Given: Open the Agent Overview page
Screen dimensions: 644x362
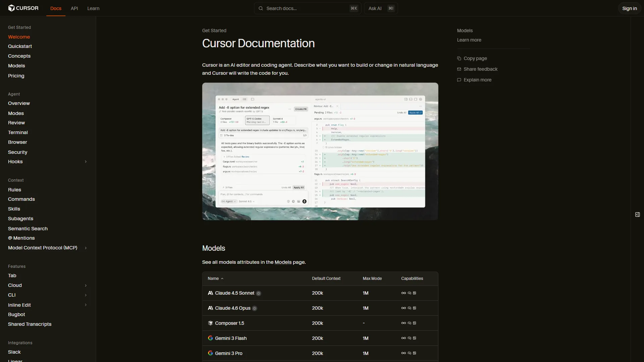Looking at the screenshot, I should pyautogui.click(x=19, y=103).
